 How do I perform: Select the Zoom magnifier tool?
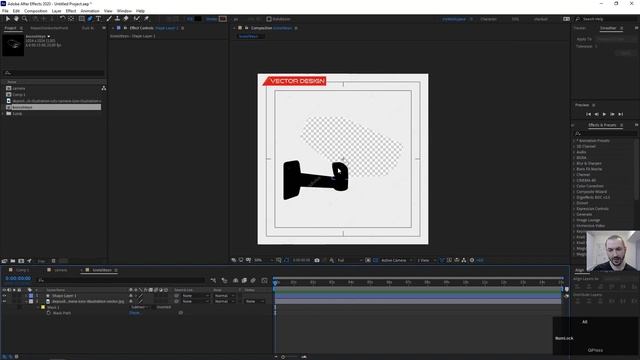click(24, 19)
